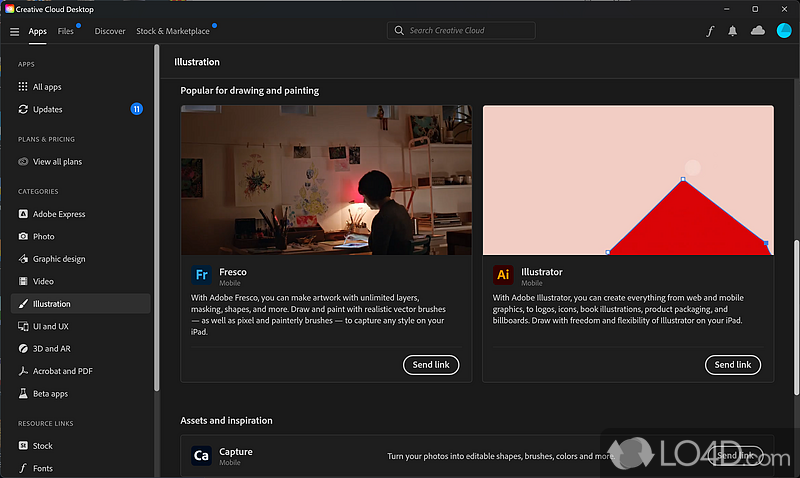Open the hamburger menu icon
The height and width of the screenshot is (478, 800).
(14, 31)
